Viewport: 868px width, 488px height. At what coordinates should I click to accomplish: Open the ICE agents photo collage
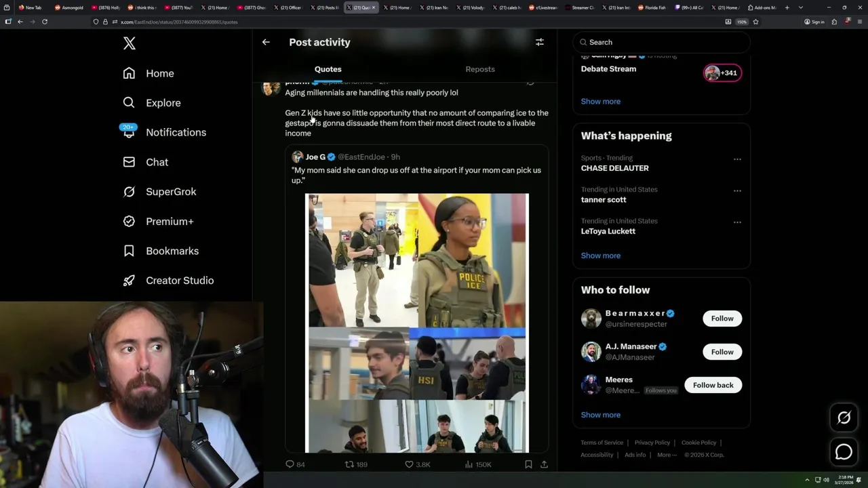pyautogui.click(x=417, y=323)
